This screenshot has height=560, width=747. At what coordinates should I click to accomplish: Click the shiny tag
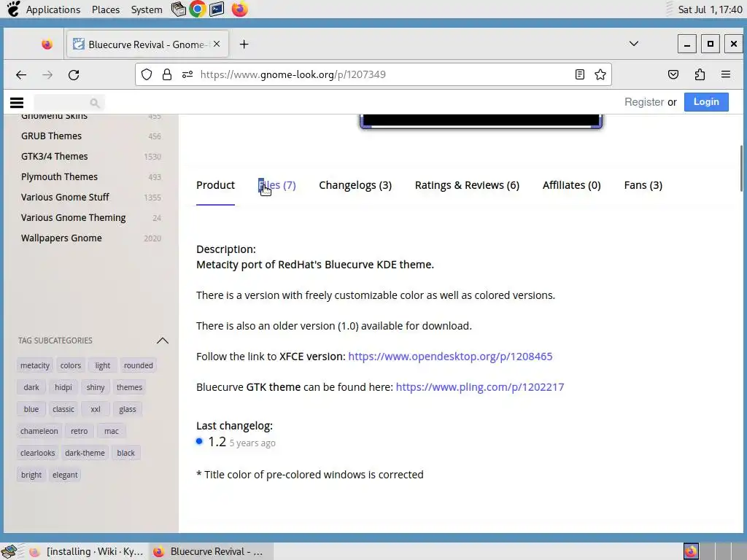point(96,387)
